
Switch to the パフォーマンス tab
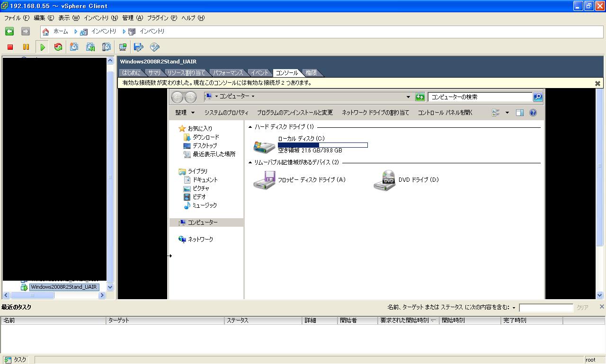click(x=228, y=73)
